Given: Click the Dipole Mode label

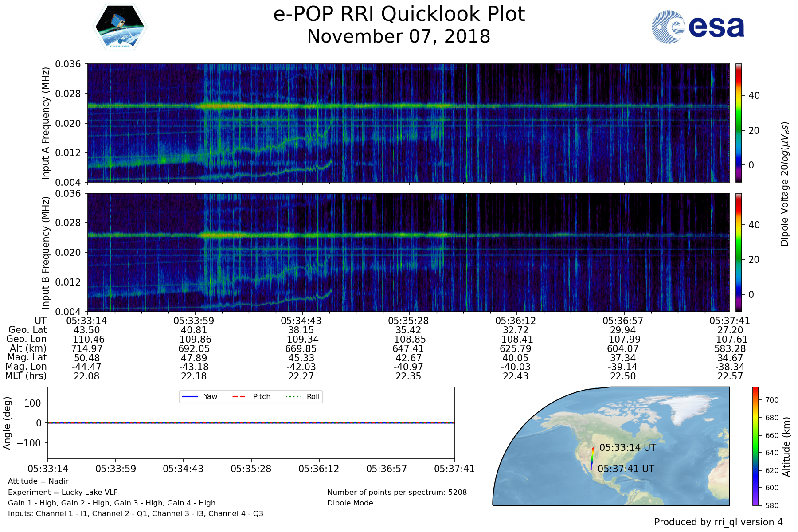Looking at the screenshot, I should 350,503.
